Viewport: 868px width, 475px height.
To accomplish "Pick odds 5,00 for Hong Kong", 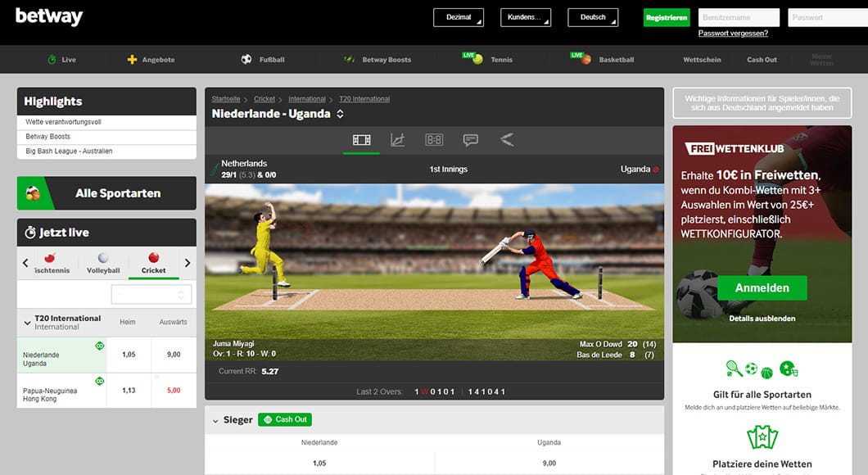I will click(174, 391).
